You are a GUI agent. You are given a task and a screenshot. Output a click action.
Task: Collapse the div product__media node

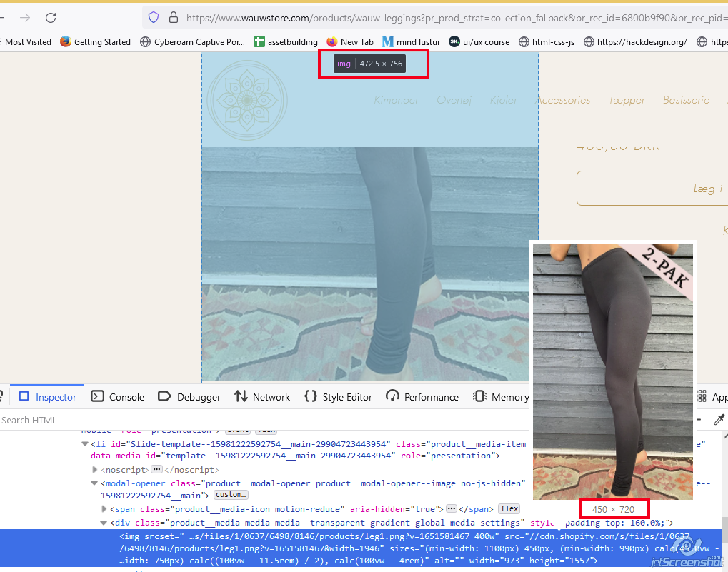point(104,523)
